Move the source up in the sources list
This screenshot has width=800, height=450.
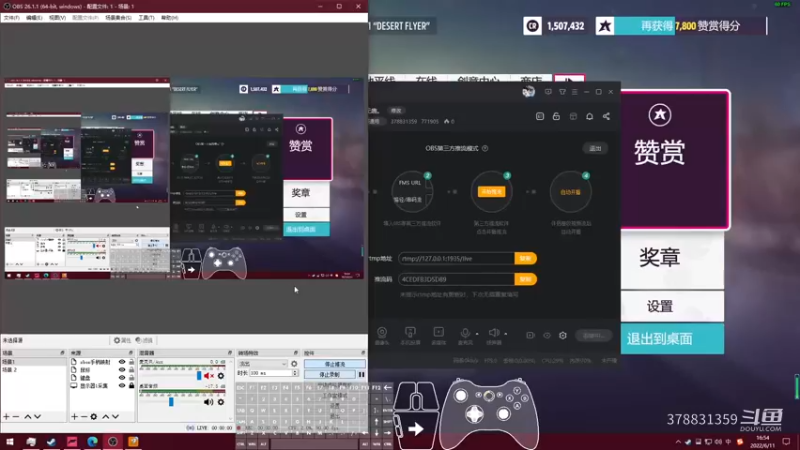pos(106,417)
